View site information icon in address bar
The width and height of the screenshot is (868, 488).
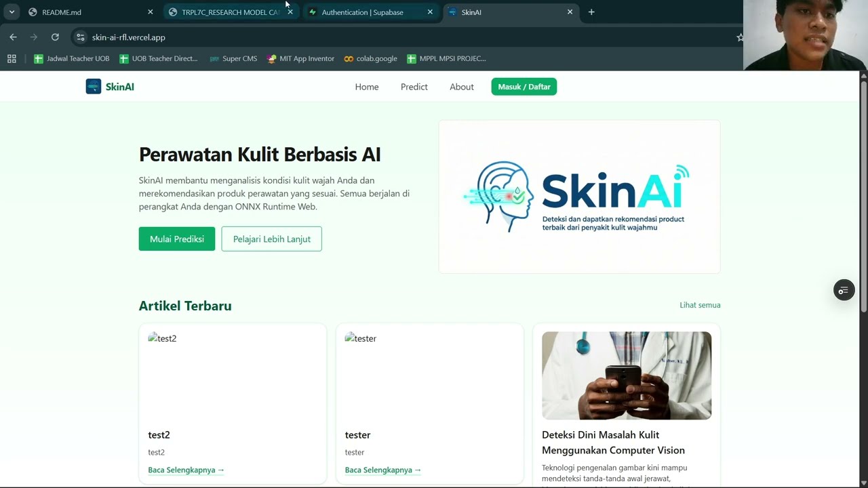(x=80, y=37)
